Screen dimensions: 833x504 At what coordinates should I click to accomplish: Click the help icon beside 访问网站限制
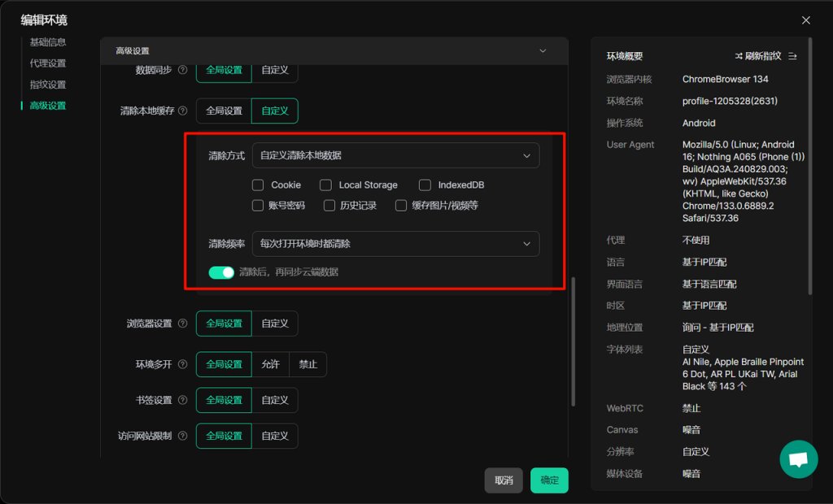[182, 436]
